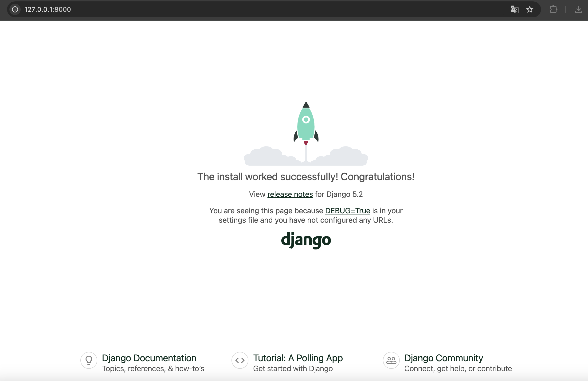Click the site information icon in address bar
This screenshot has height=381, width=588.
15,9
